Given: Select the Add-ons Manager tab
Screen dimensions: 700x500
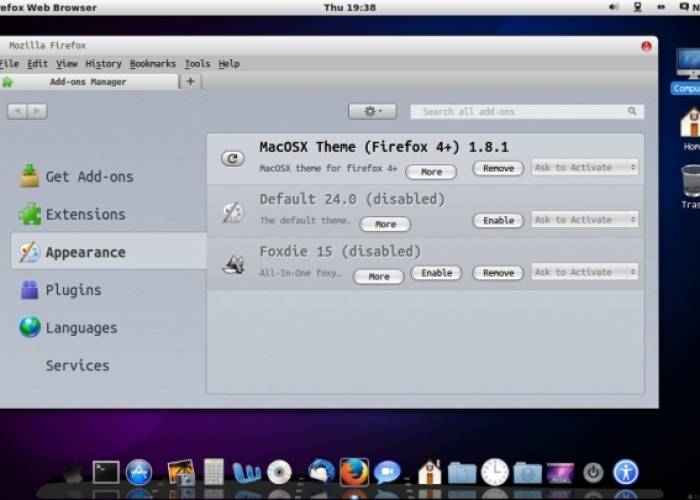Looking at the screenshot, I should [x=88, y=82].
